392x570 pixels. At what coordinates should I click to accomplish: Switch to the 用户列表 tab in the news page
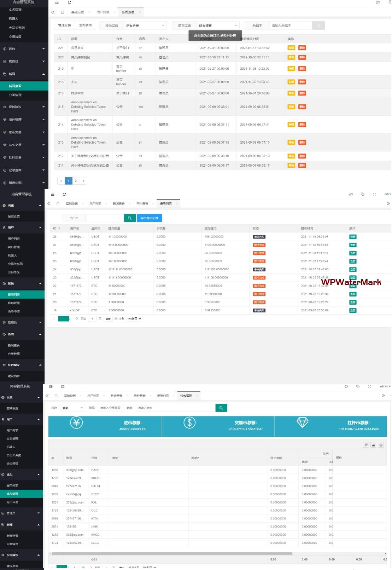103,12
